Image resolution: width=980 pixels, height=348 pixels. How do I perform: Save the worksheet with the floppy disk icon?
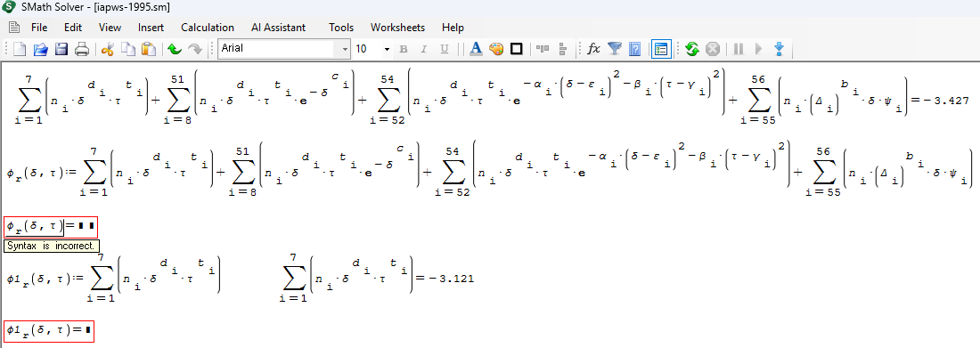tap(61, 49)
